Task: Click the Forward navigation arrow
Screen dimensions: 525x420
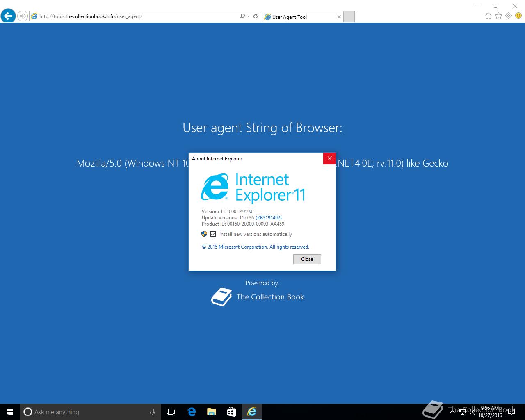Action: 23,16
